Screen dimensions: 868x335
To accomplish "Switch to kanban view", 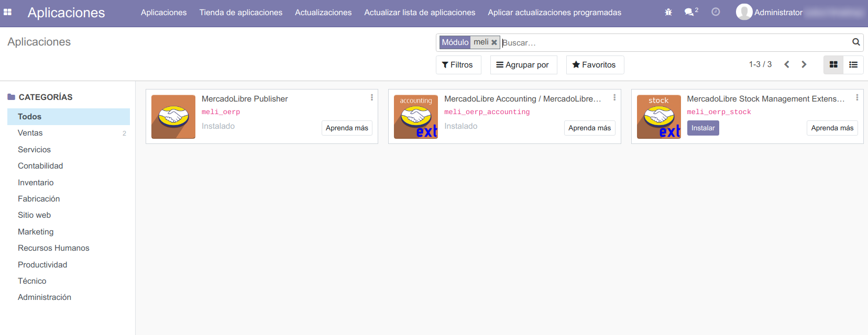I will 833,65.
